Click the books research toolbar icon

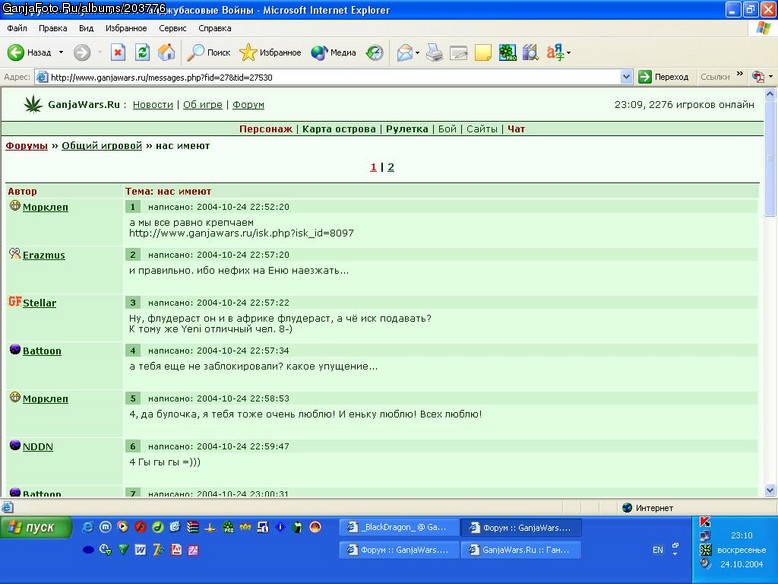530,52
